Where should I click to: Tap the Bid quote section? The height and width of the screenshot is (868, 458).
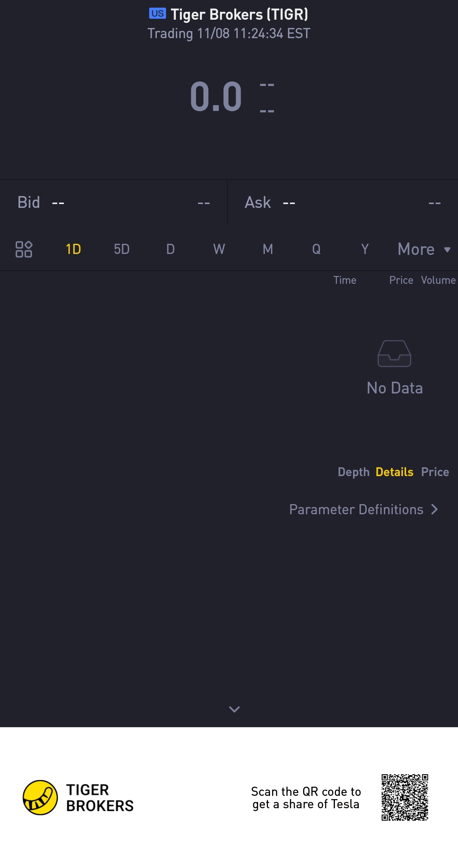pyautogui.click(x=114, y=202)
